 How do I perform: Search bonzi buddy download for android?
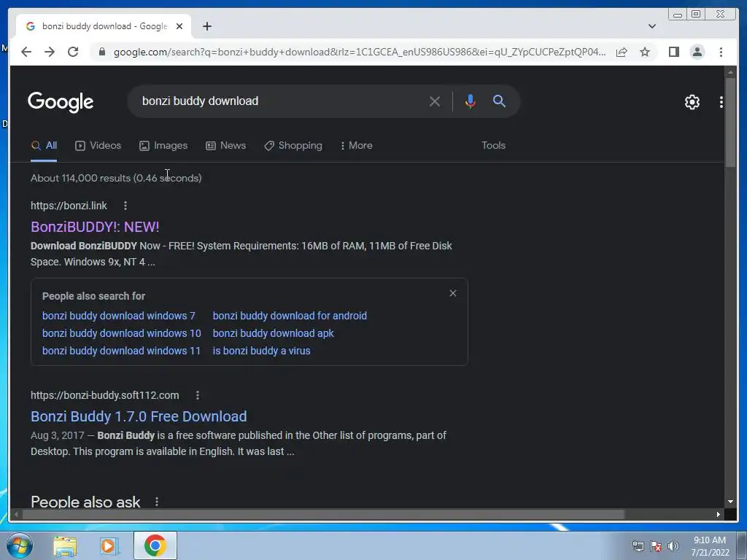[x=290, y=316]
